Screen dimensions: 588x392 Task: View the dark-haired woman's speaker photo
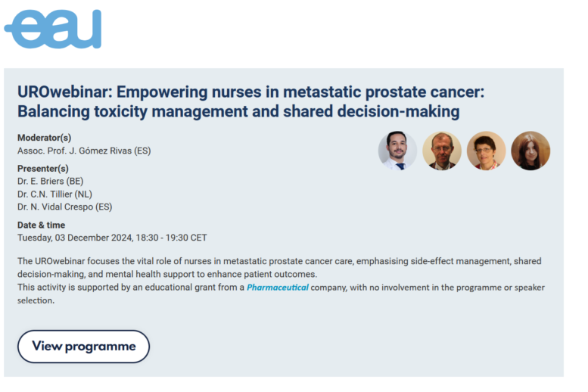click(530, 151)
